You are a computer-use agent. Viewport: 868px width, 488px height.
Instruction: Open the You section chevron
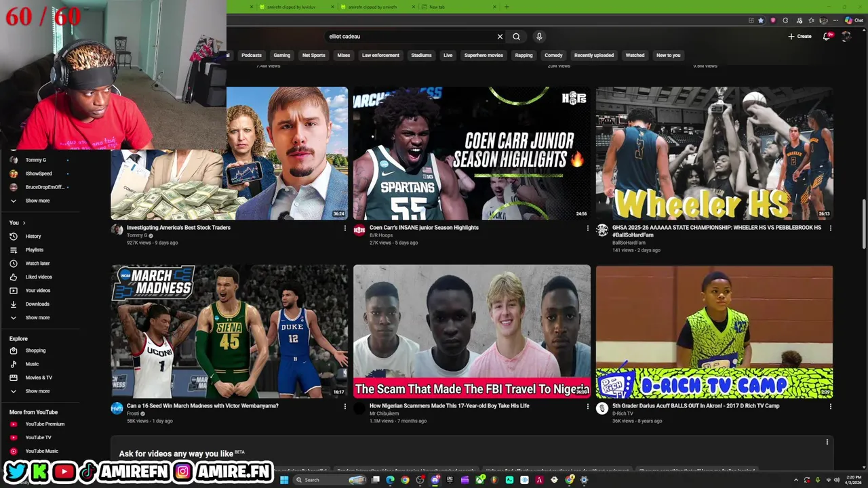(24, 223)
